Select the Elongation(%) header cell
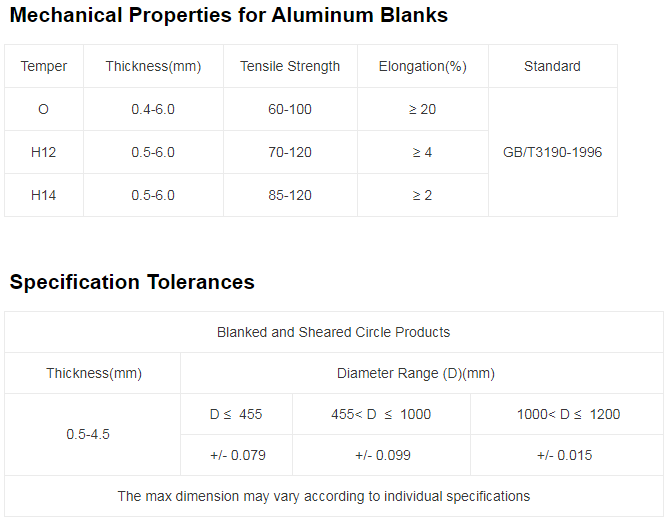The height and width of the screenshot is (523, 670). point(423,66)
